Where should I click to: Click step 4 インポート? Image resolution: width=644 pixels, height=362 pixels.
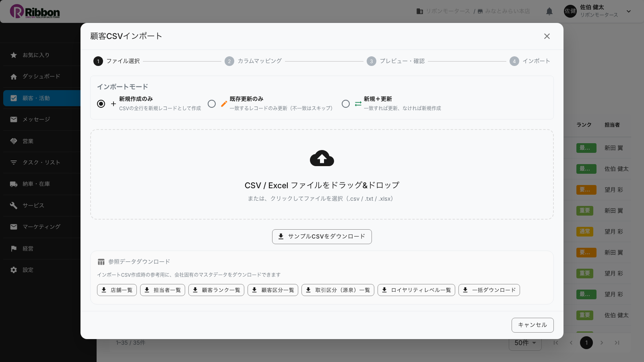[x=530, y=61]
